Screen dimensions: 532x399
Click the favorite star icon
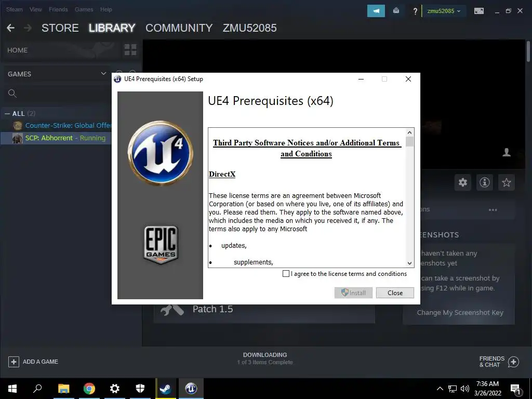(x=506, y=182)
